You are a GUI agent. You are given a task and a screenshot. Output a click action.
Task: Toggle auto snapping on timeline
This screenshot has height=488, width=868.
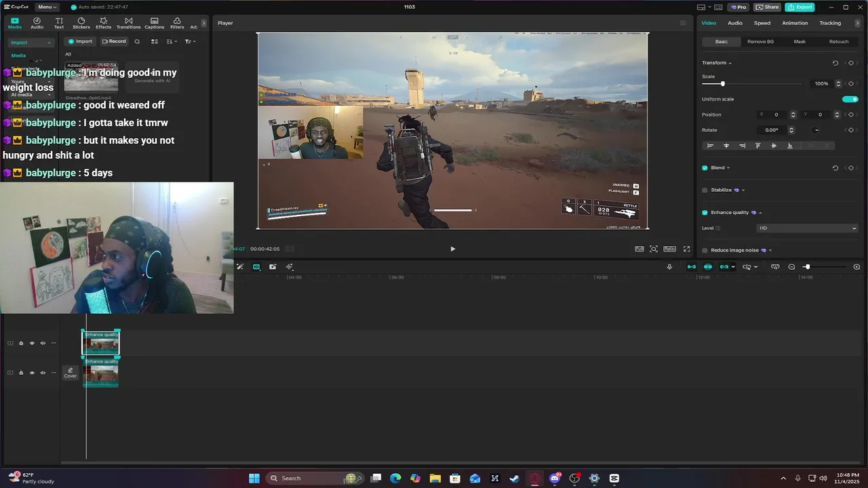[708, 267]
